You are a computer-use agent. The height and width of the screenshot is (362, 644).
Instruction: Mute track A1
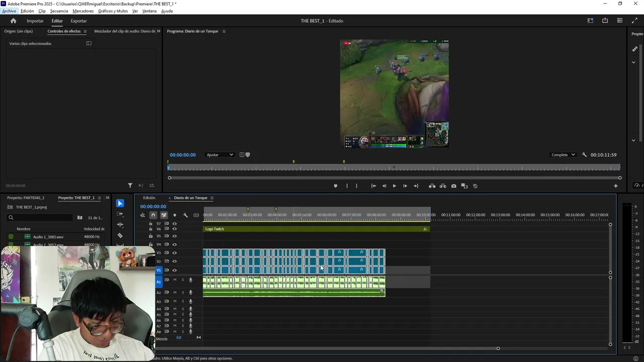tap(175, 280)
